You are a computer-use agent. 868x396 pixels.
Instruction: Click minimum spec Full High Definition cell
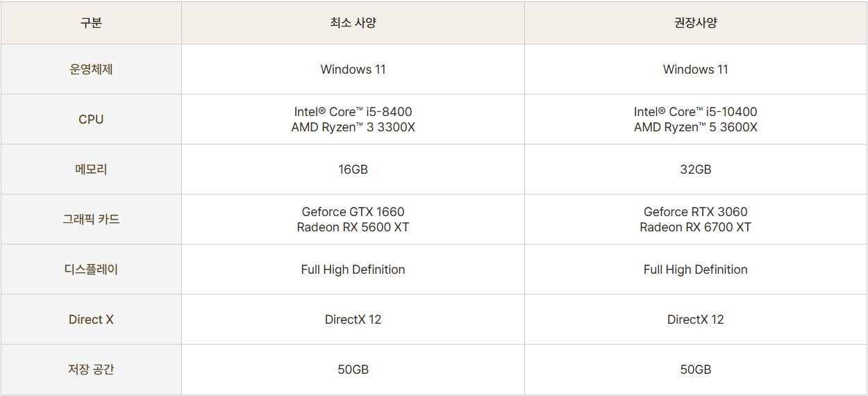click(x=353, y=270)
